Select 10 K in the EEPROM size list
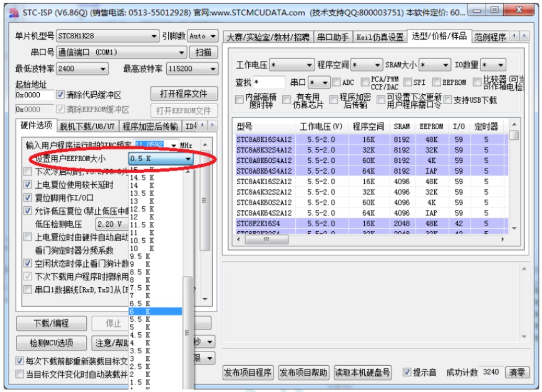 pos(155,249)
